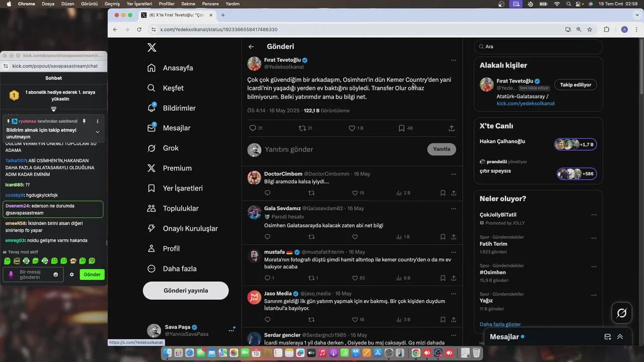Open Görüntü menu in menu bar
The width and height of the screenshot is (644, 362).
[x=89, y=4]
